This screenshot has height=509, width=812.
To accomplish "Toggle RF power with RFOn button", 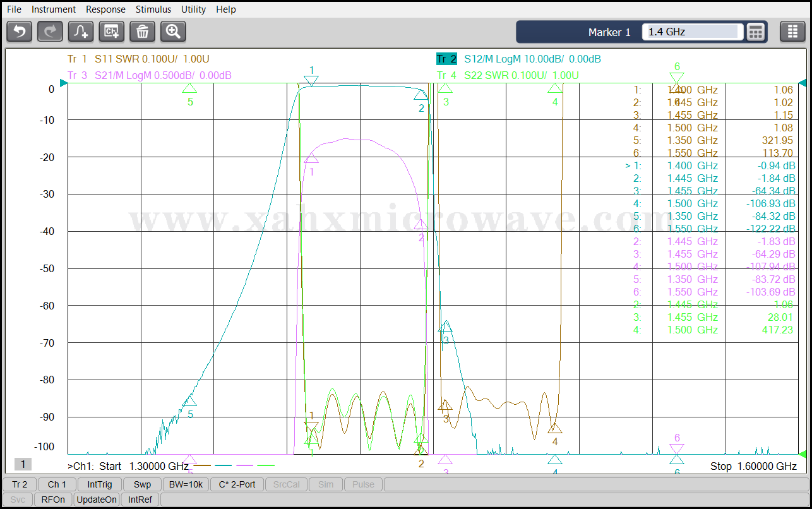I will pyautogui.click(x=53, y=500).
